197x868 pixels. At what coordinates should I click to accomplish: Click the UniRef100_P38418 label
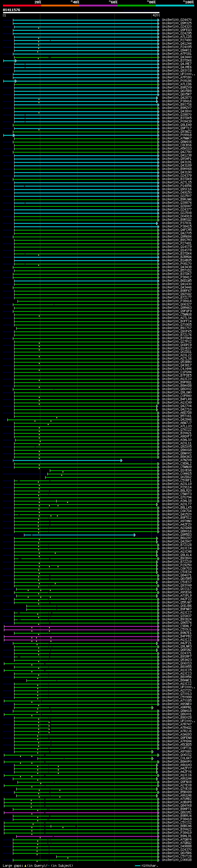point(177,819)
